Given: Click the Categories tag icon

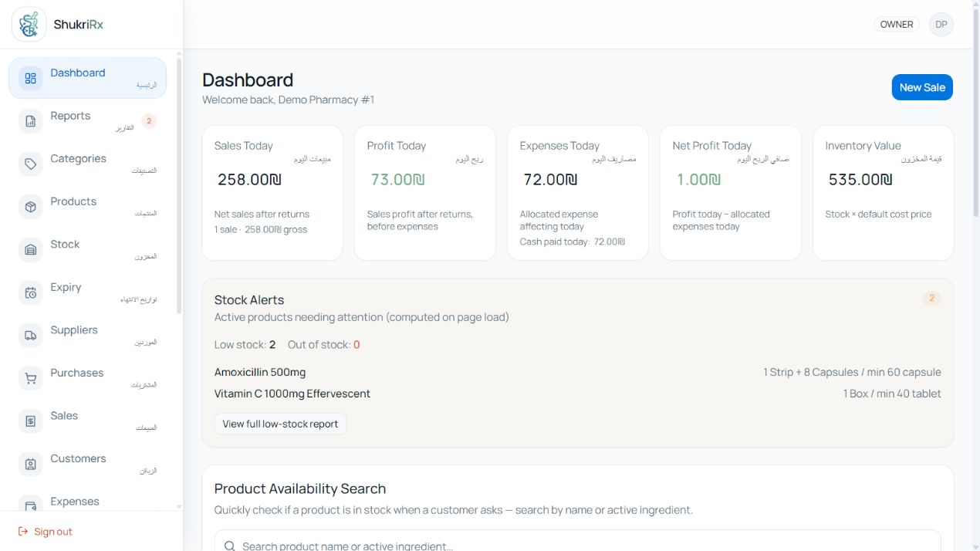Looking at the screenshot, I should coord(31,164).
